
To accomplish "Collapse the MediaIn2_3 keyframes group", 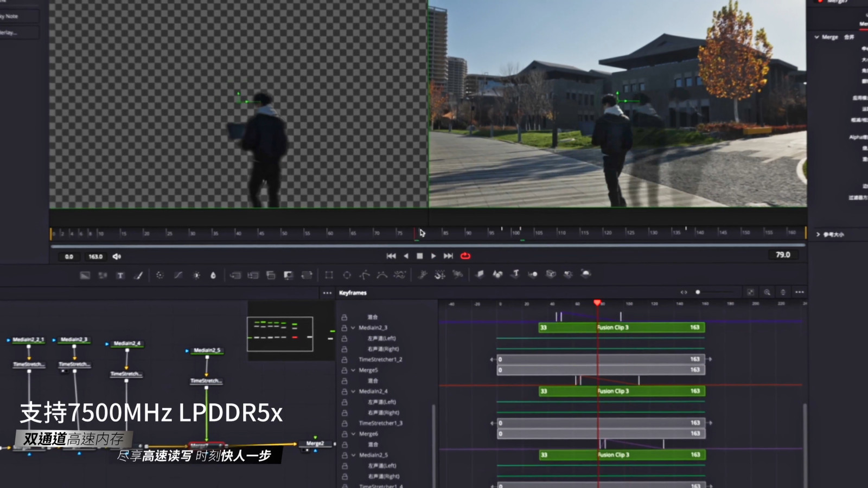I will (x=353, y=328).
